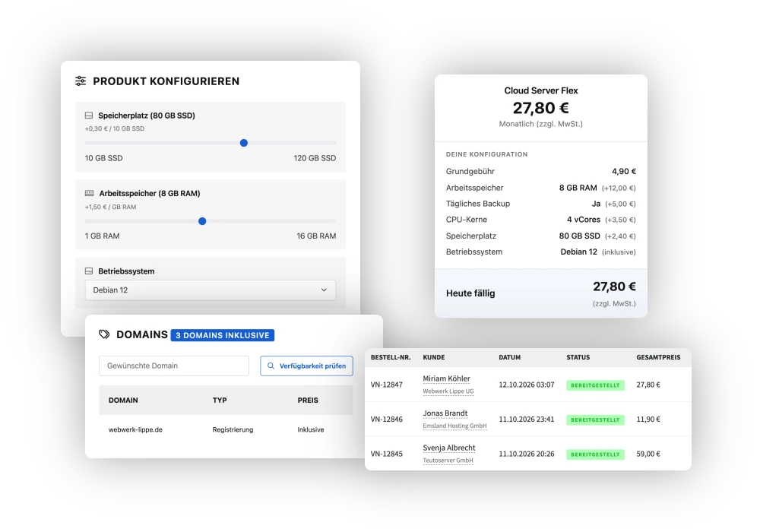Click the tag icon beside Domains heading
This screenshot has height=532, width=760.
104,334
